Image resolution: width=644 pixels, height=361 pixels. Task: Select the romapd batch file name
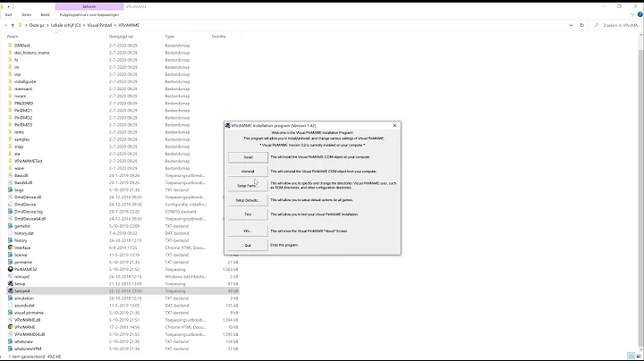(21, 276)
